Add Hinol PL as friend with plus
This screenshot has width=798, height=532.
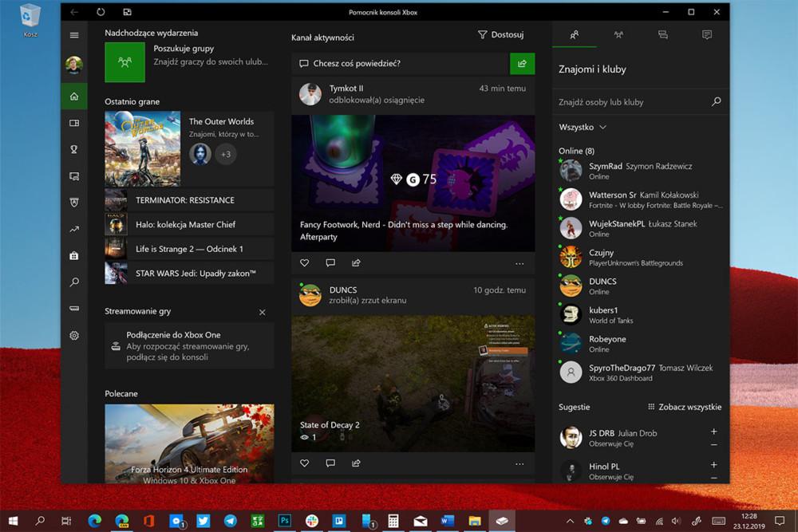tap(714, 465)
